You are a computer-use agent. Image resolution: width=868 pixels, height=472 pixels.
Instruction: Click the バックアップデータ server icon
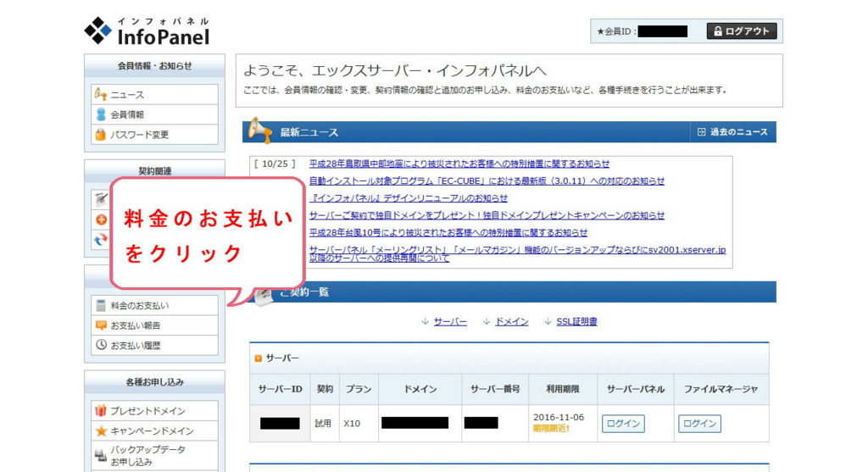pyautogui.click(x=101, y=455)
